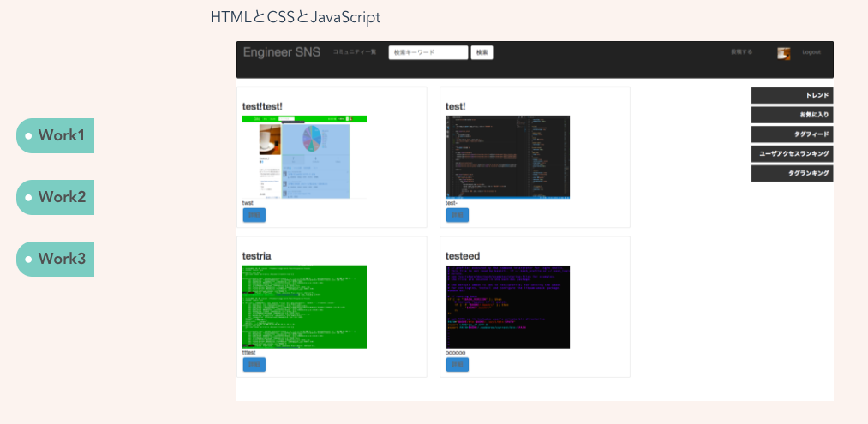Open the お気に入り sidebar button

[792, 115]
